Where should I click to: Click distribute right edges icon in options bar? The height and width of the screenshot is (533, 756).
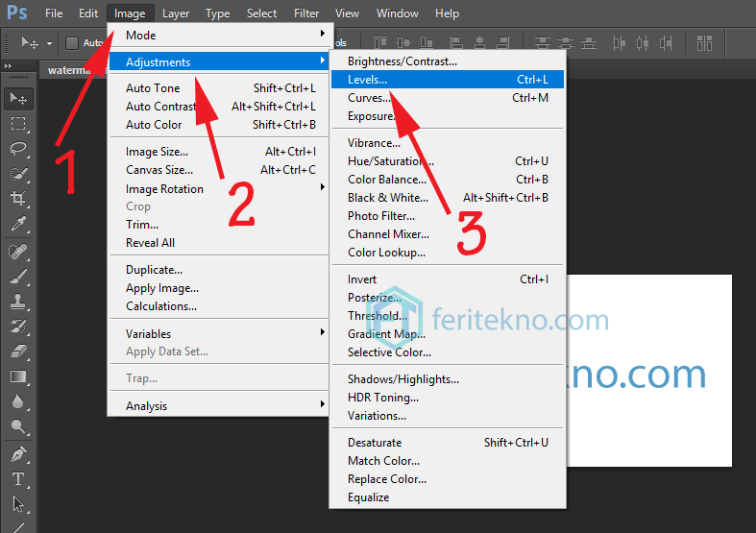[x=666, y=43]
